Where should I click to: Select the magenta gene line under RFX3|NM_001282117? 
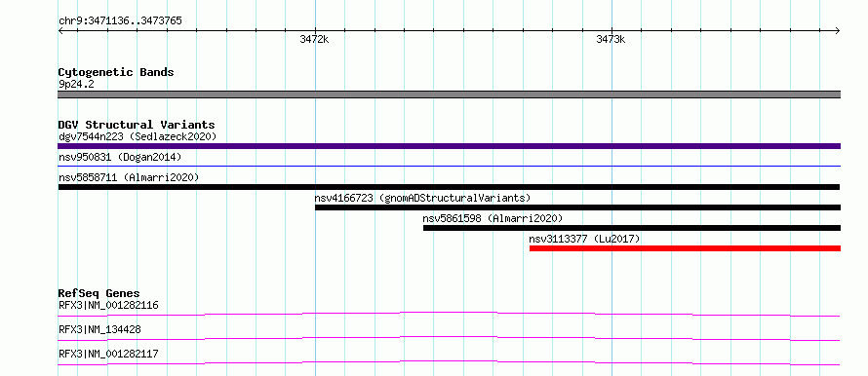pos(449,362)
